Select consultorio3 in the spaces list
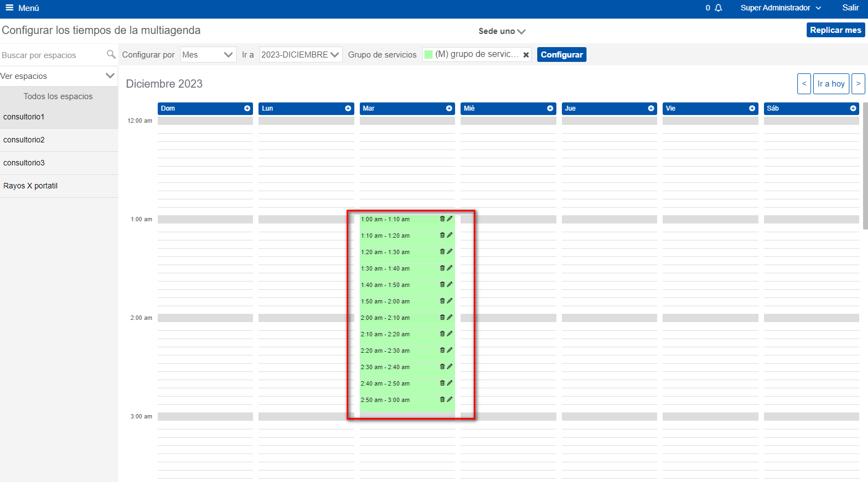868x482 pixels. coord(59,163)
